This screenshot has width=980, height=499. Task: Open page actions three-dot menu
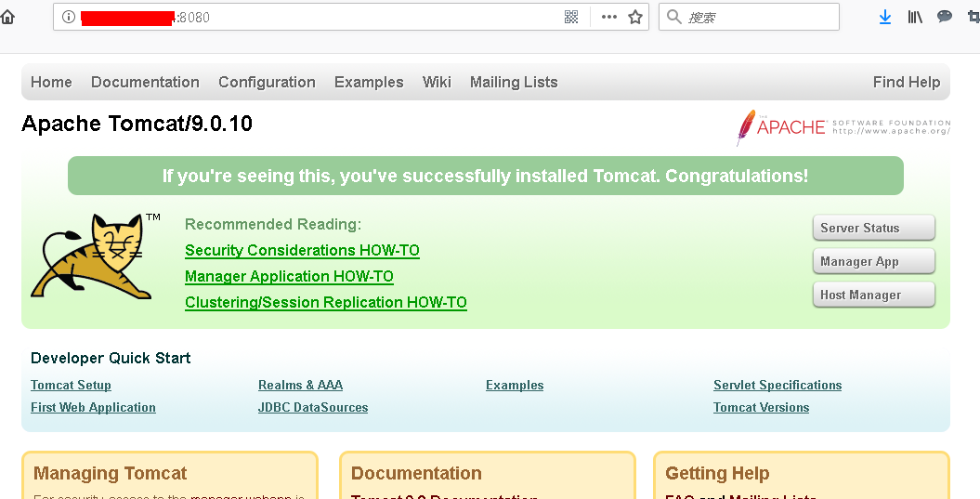608,17
